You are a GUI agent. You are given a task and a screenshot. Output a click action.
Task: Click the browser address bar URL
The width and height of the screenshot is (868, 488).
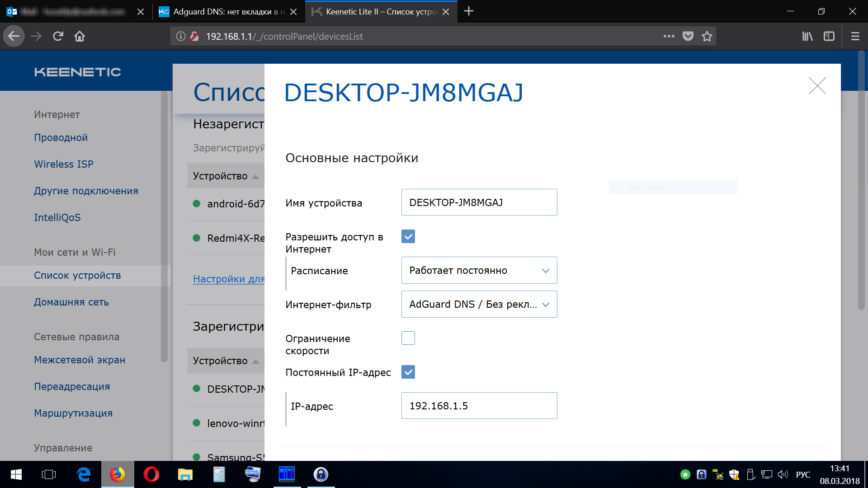pyautogui.click(x=284, y=36)
